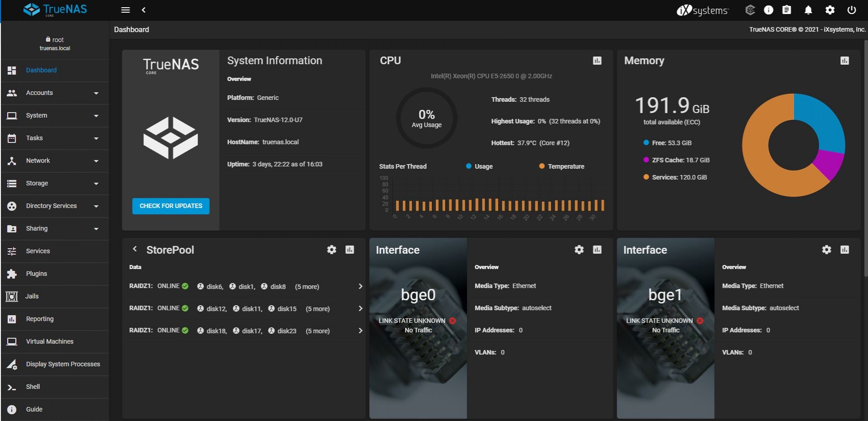Open Services in the sidebar

coord(55,251)
